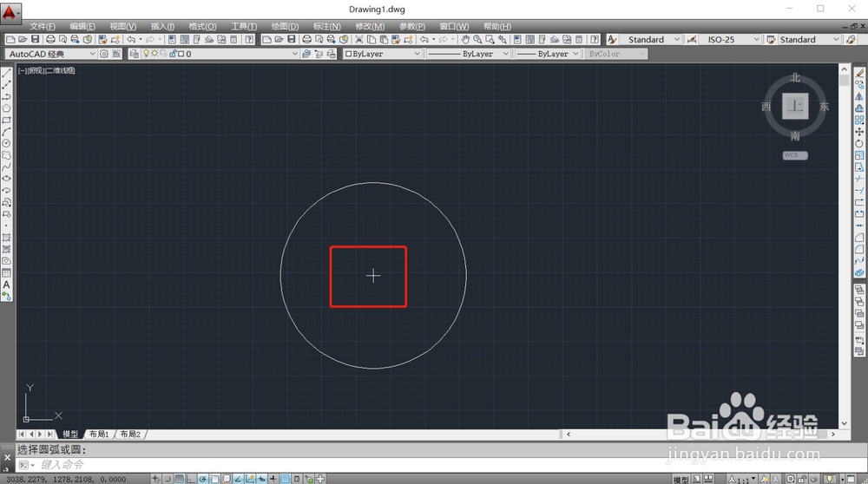Select the Explode modify tool
The height and width of the screenshot is (484, 868).
[x=859, y=272]
